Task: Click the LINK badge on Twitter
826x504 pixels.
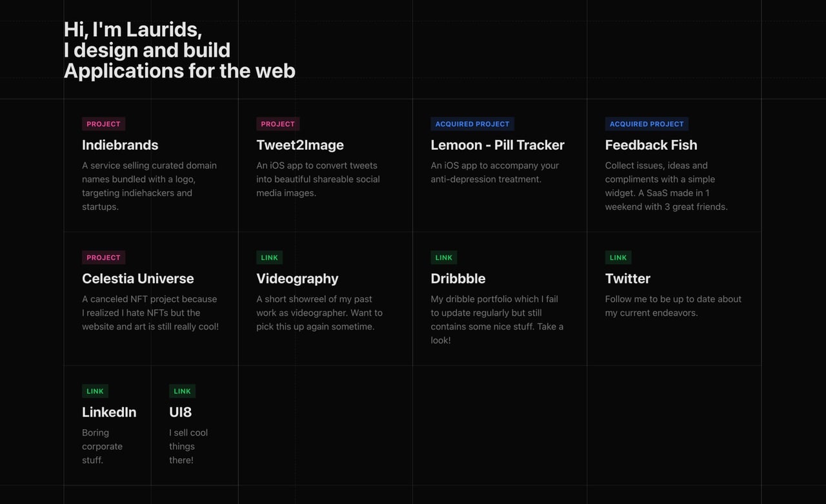Action: coord(618,257)
